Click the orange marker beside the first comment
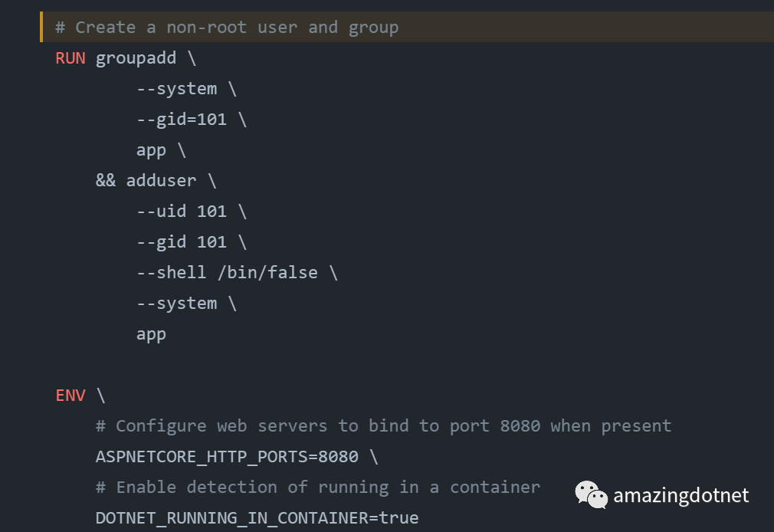Image resolution: width=774 pixels, height=532 pixels. coord(42,28)
